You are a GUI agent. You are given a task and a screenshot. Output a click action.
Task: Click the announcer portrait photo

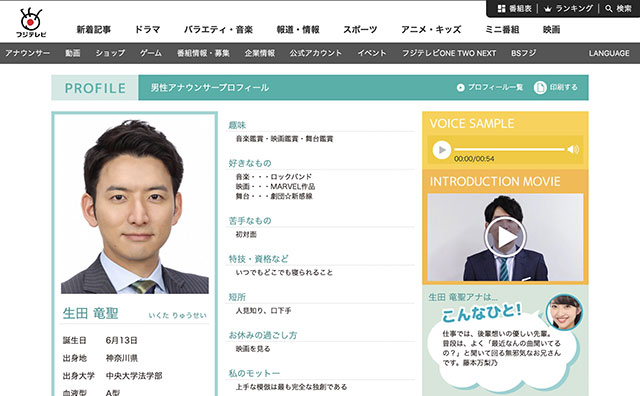pyautogui.click(x=135, y=206)
